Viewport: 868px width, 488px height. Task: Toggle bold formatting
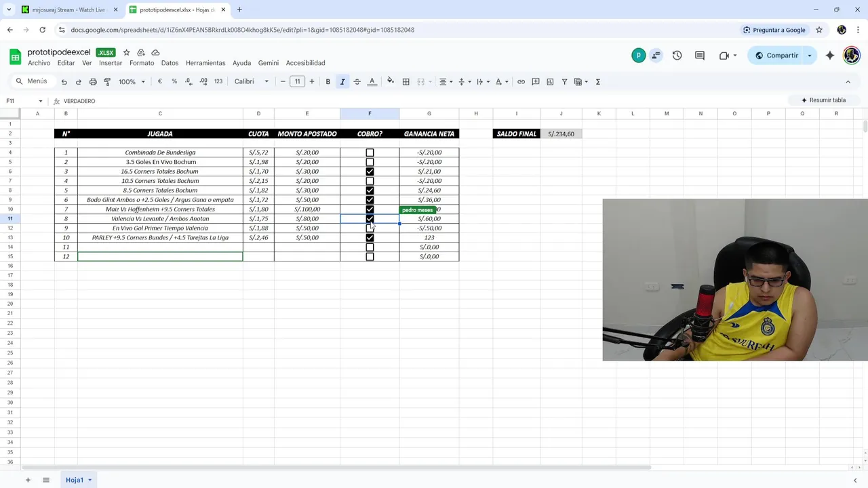coord(328,81)
